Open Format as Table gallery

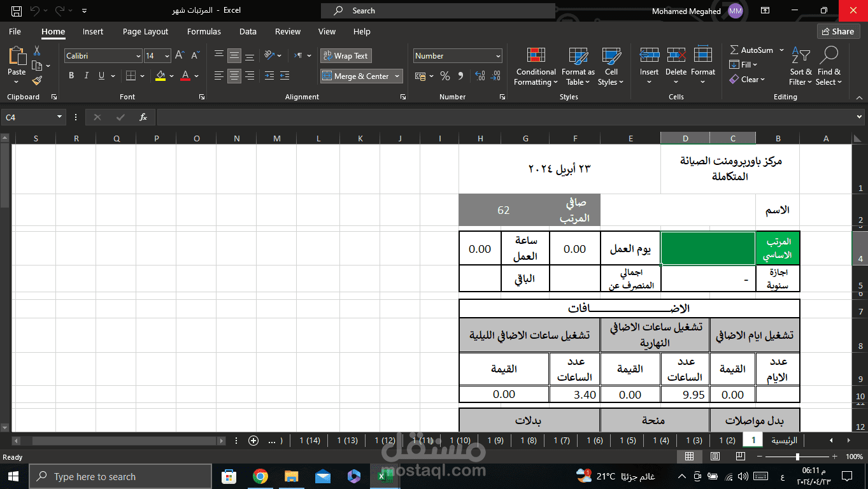(x=578, y=66)
